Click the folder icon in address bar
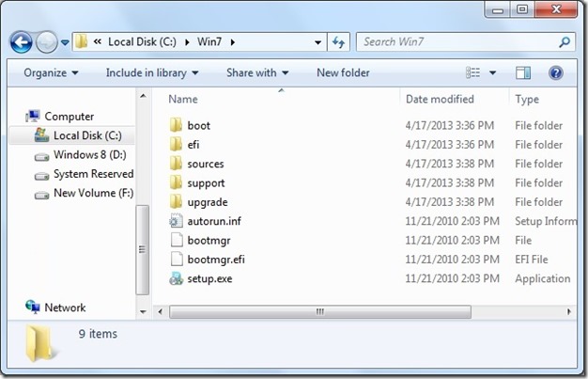Screen dimensions: 588x379 point(81,41)
